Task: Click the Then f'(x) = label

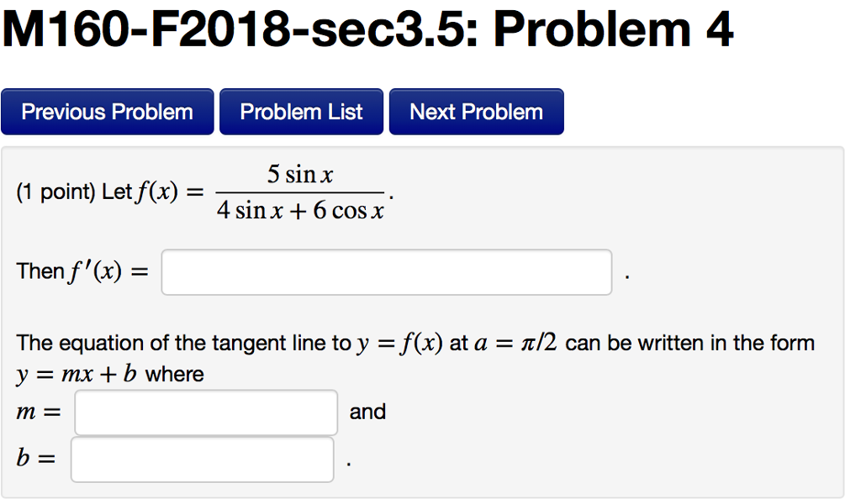Action: (82, 270)
